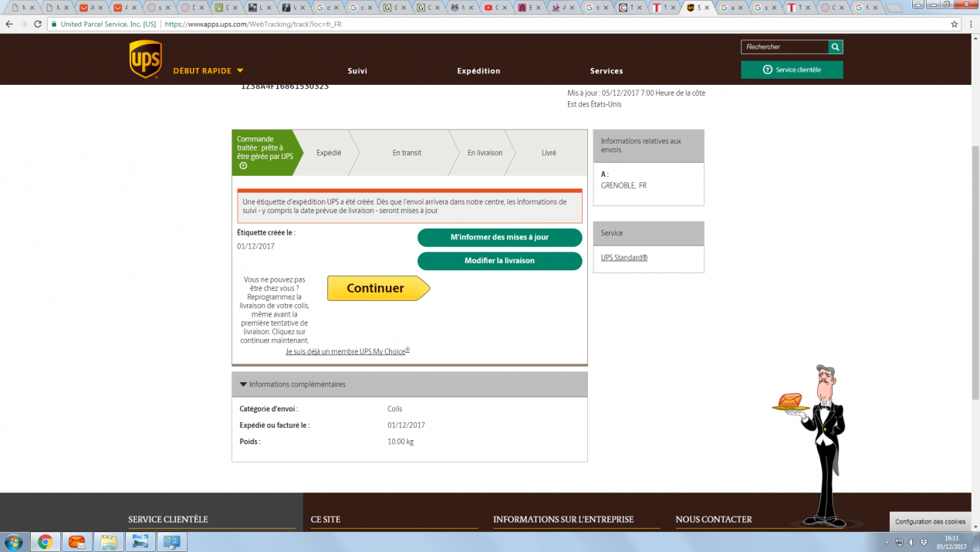Image resolution: width=980 pixels, height=552 pixels.
Task: Open the Je suis déjà un membre UPS My Choice link
Action: tap(347, 351)
